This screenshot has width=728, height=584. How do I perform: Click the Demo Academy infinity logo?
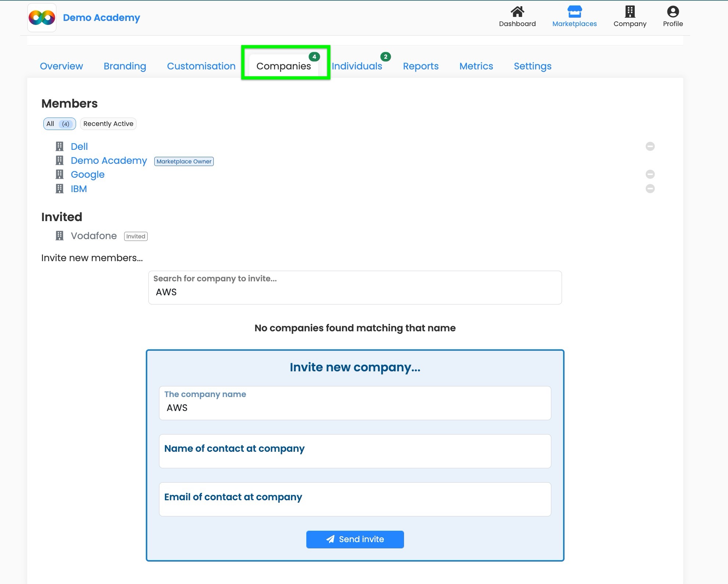pos(42,18)
